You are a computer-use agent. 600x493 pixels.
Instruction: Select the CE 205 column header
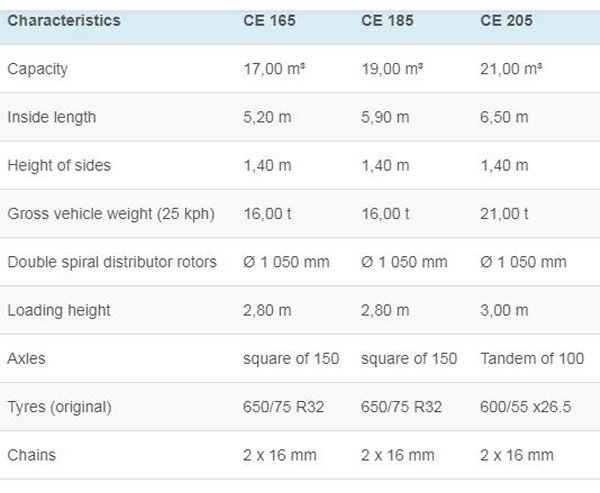pyautogui.click(x=508, y=20)
